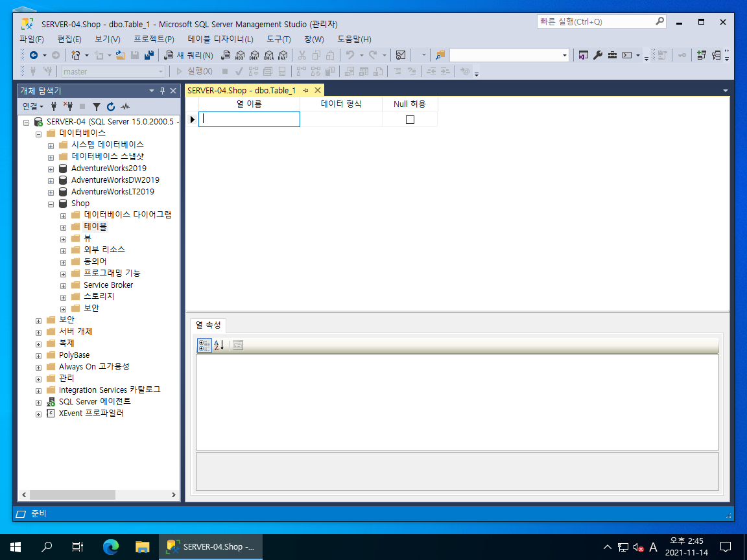Open the 도움말(H) menu
Viewport: 747px width, 560px height.
point(354,39)
